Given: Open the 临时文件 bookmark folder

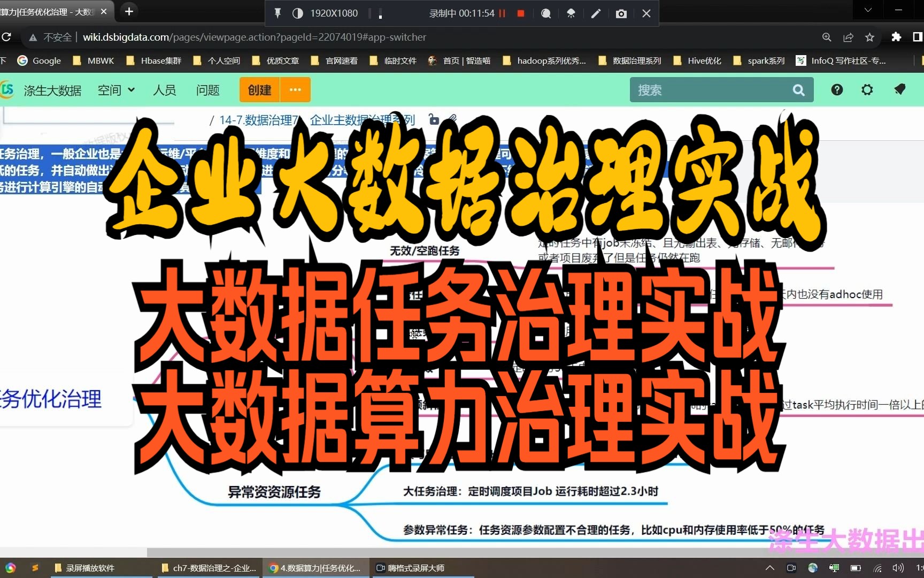Looking at the screenshot, I should pyautogui.click(x=393, y=60).
